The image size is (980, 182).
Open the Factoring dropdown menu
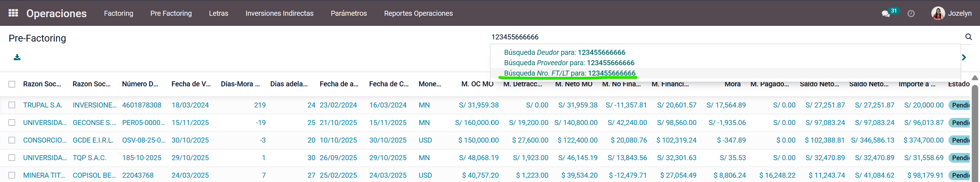[118, 13]
